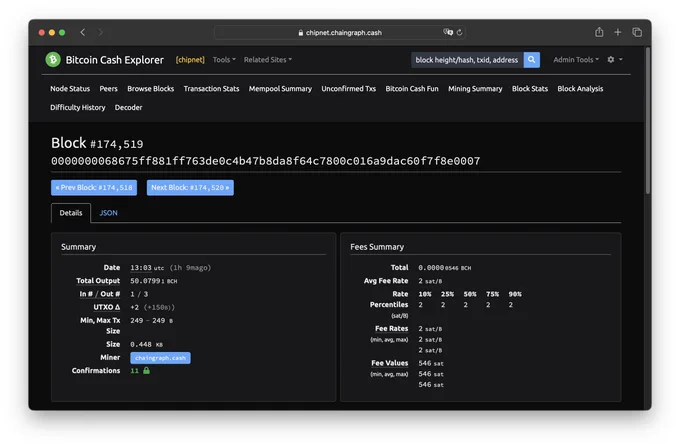Click the Avg Fee Rate value
The width and height of the screenshot is (680, 448).
(430, 281)
